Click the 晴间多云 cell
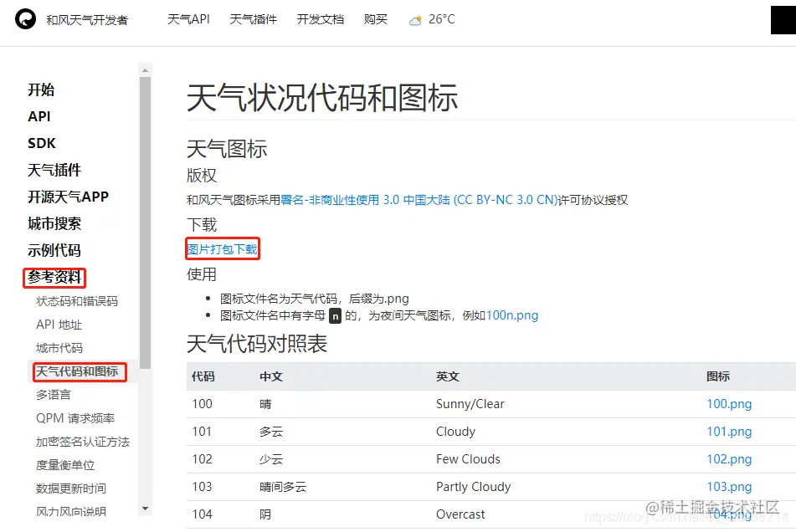Image resolution: width=796 pixels, height=532 pixels. 283,487
